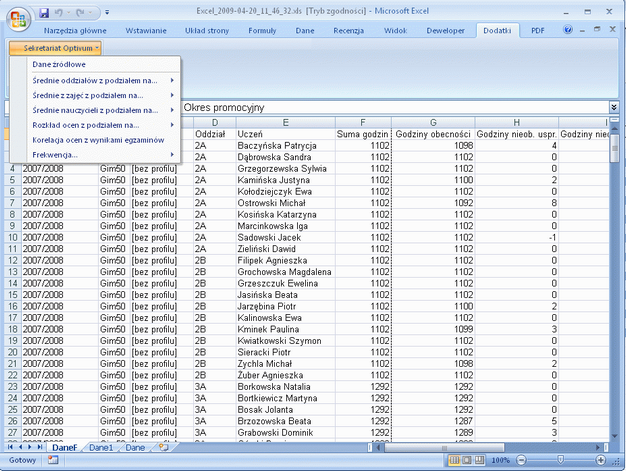Viewport: 626px width, 471px height.
Task: Click cell Grabowski Dominik
Action: point(285,433)
